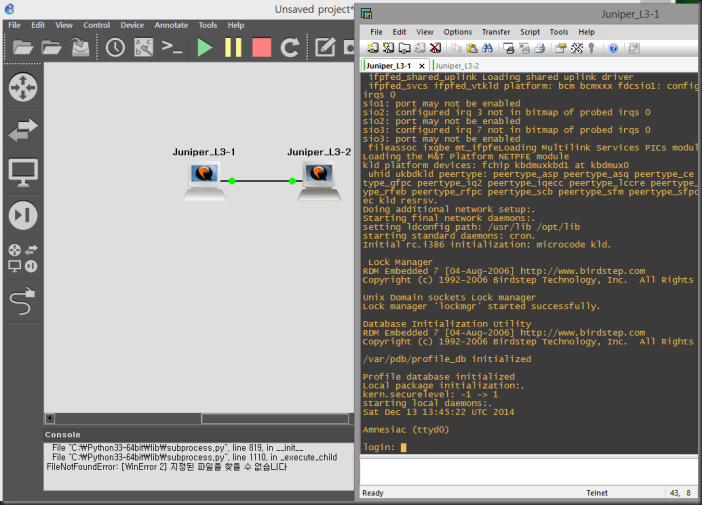Viewport: 702px width, 505px height.
Task: Click the login prompt in the terminal
Action: (379, 447)
